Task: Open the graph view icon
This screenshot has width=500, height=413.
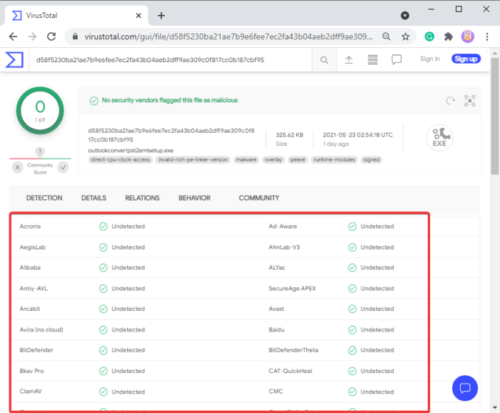Action: pos(470,100)
